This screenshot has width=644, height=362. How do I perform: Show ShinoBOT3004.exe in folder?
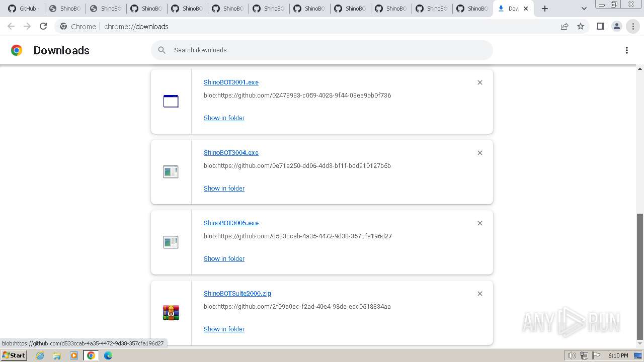[224, 189]
